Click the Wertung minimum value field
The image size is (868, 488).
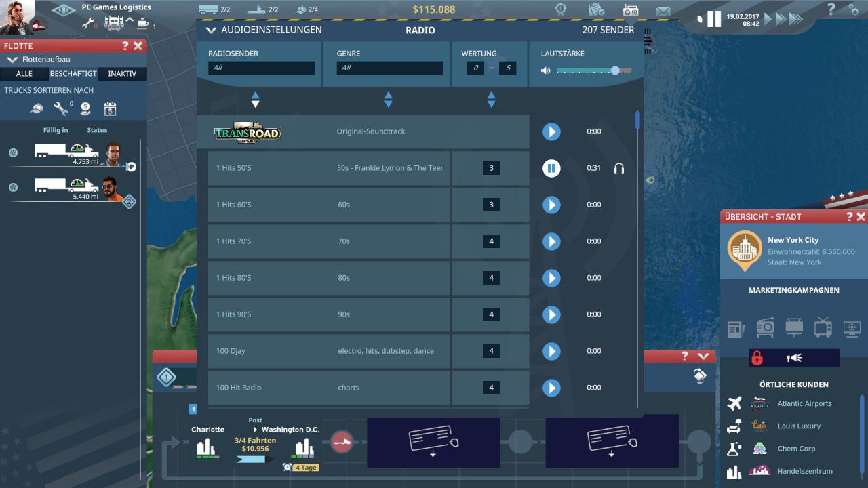pos(476,68)
